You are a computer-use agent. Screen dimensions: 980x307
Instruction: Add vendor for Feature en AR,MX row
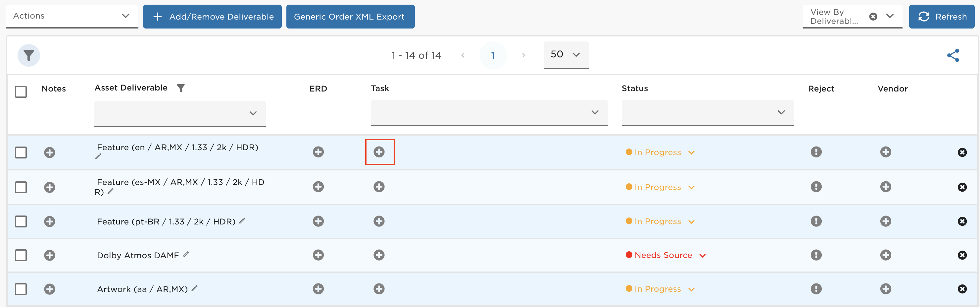(886, 152)
